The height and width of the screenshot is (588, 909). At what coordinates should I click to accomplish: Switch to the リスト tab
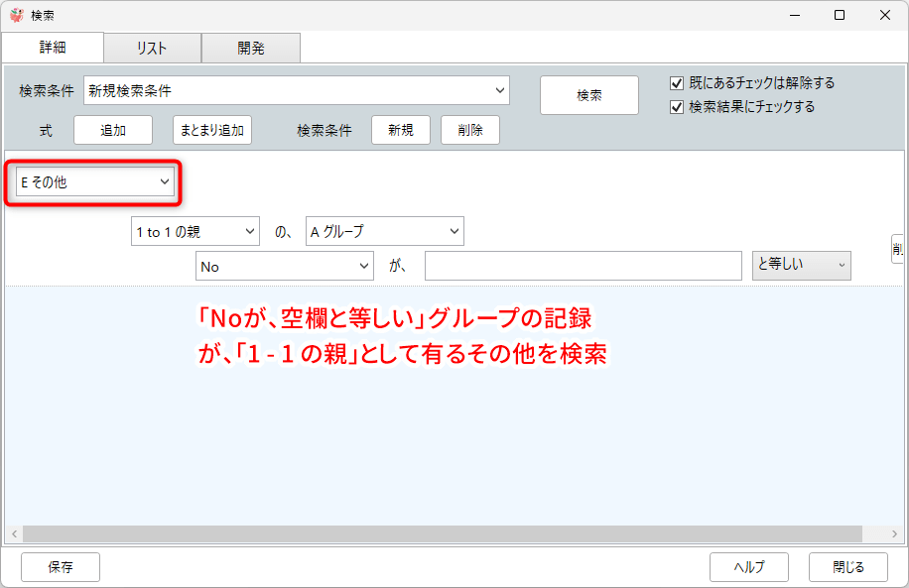152,48
